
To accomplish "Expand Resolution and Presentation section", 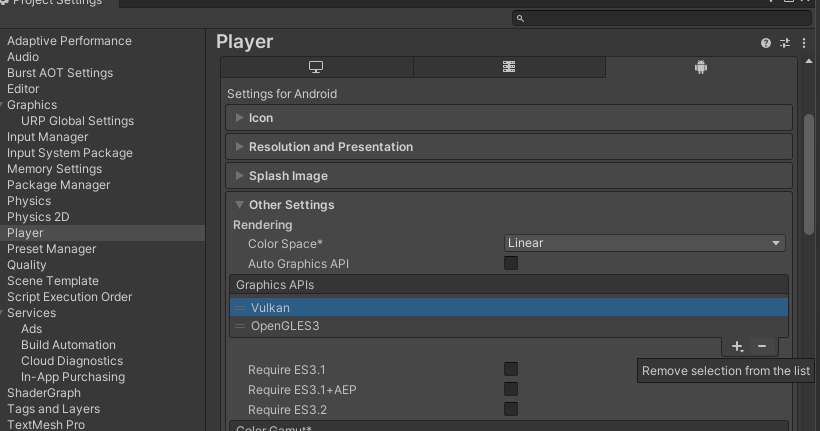I will pos(509,147).
